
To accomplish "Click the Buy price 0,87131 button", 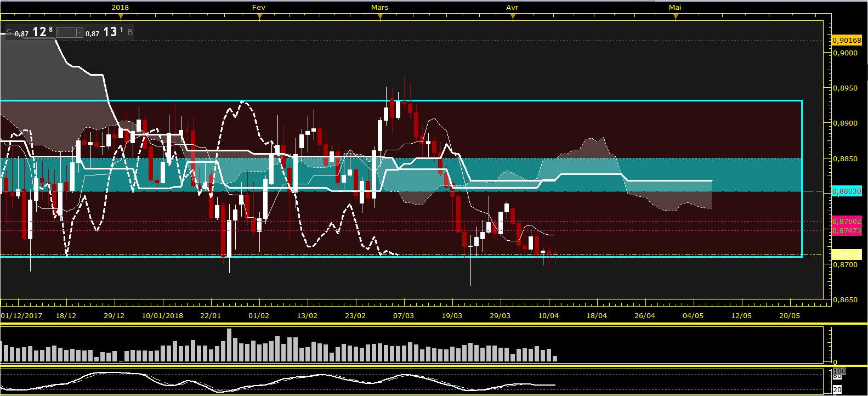I will [x=104, y=32].
